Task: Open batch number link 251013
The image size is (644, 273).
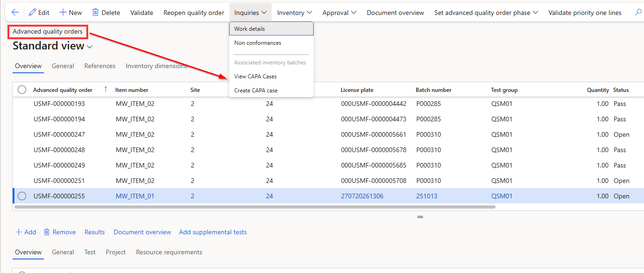Action: click(427, 196)
